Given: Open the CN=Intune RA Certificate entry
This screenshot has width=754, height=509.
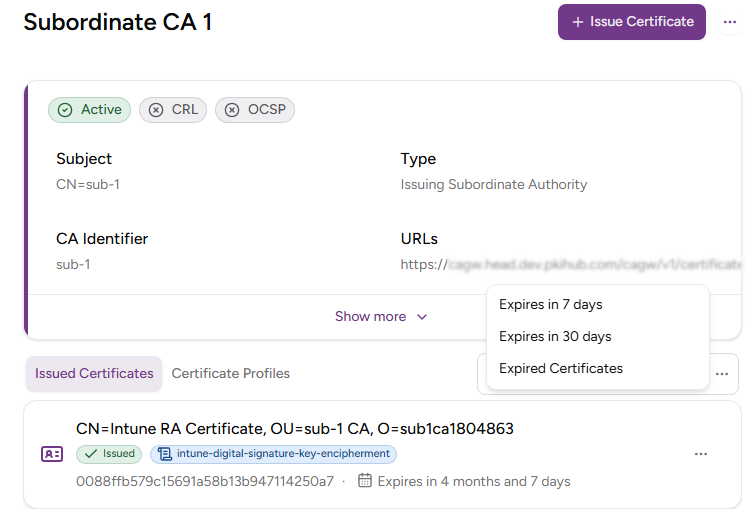Looking at the screenshot, I should coord(294,429).
